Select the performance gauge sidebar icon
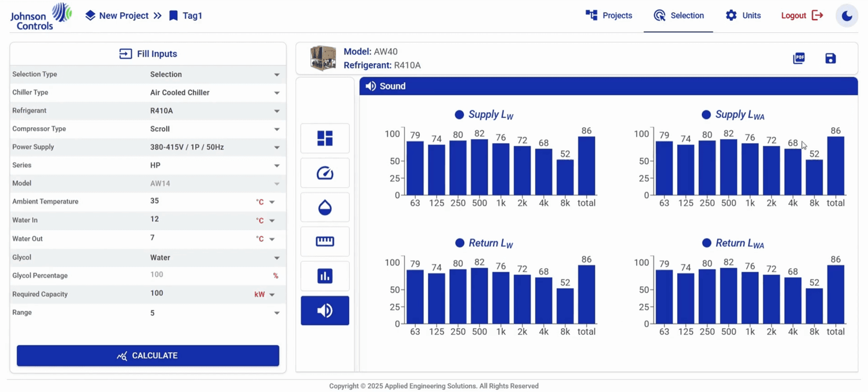This screenshot has width=868, height=392. tap(325, 173)
